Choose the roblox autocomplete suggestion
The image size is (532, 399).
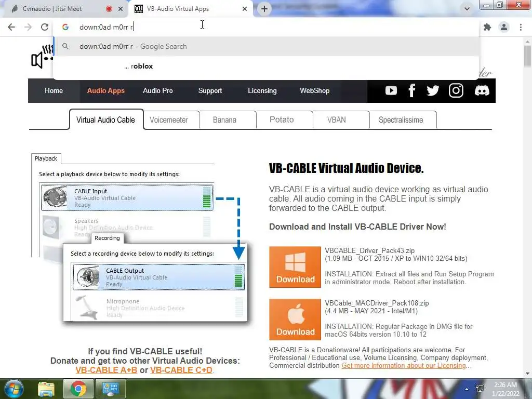pos(267,66)
